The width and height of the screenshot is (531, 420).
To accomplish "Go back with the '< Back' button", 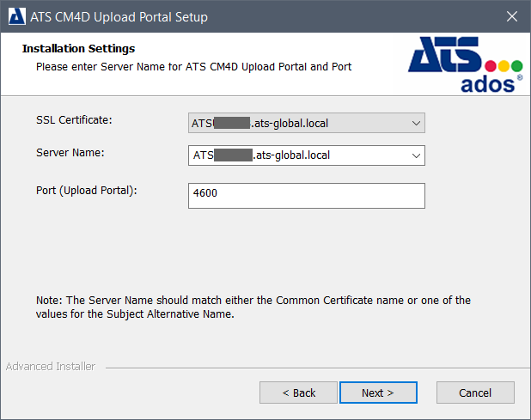I will coord(298,393).
